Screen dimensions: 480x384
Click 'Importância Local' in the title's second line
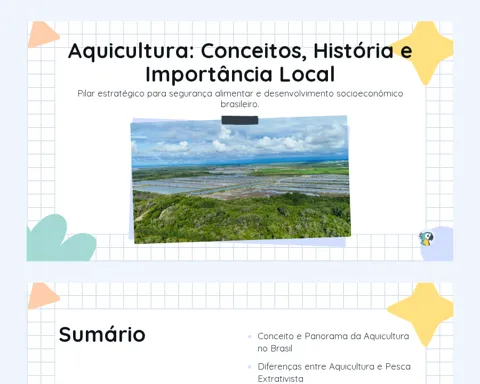click(x=240, y=74)
